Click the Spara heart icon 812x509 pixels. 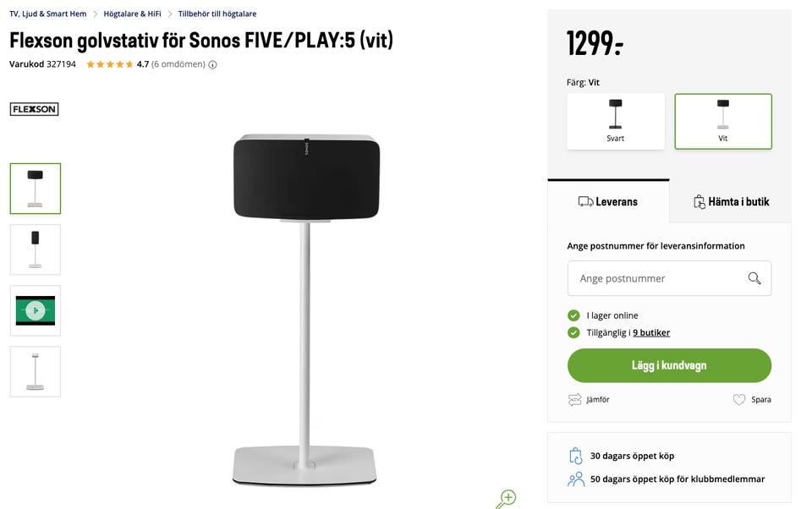pyautogui.click(x=739, y=399)
